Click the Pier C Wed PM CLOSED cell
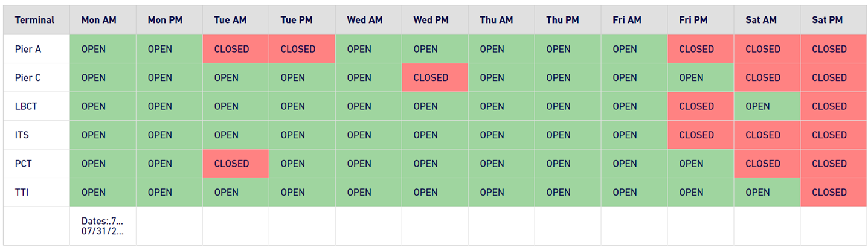The image size is (868, 247). pyautogui.click(x=435, y=78)
